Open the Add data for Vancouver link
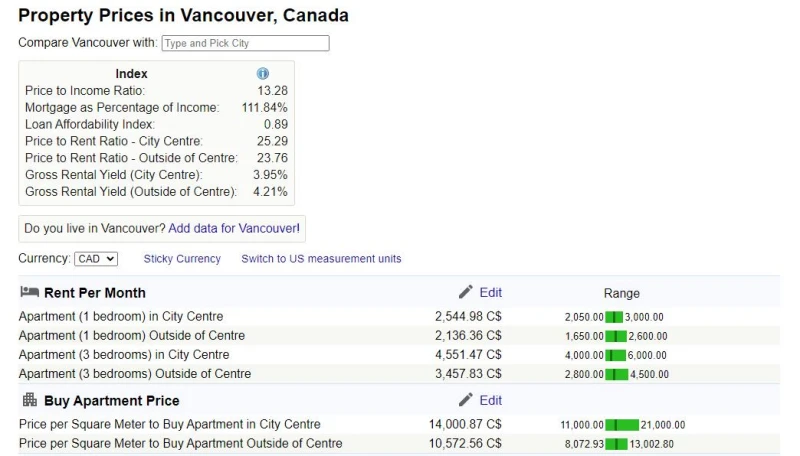Image resolution: width=800 pixels, height=456 pixels. tap(234, 228)
